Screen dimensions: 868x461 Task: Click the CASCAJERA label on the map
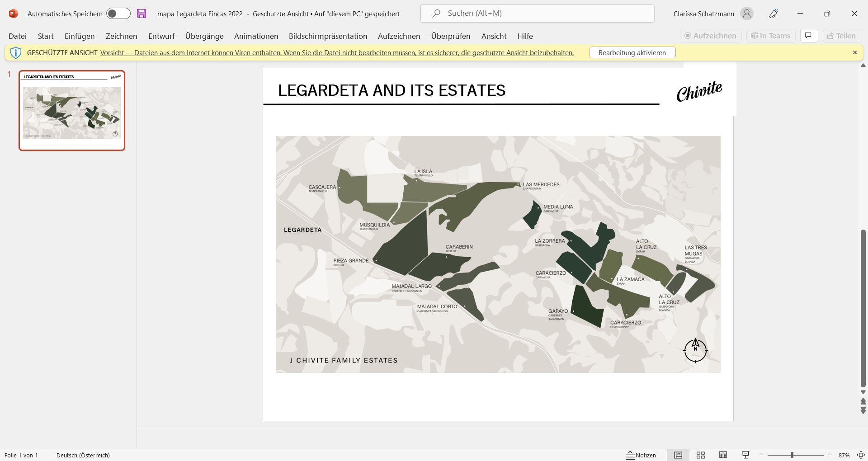[322, 187]
